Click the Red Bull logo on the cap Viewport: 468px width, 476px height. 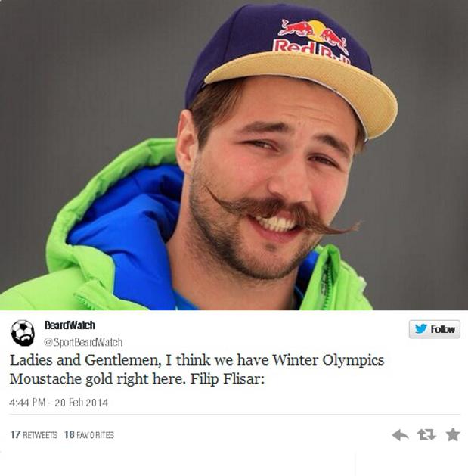314,39
